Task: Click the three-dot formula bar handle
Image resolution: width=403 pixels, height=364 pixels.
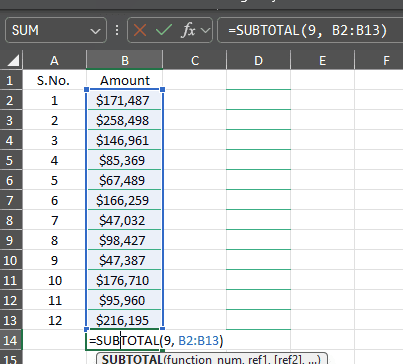Action: click(x=117, y=30)
